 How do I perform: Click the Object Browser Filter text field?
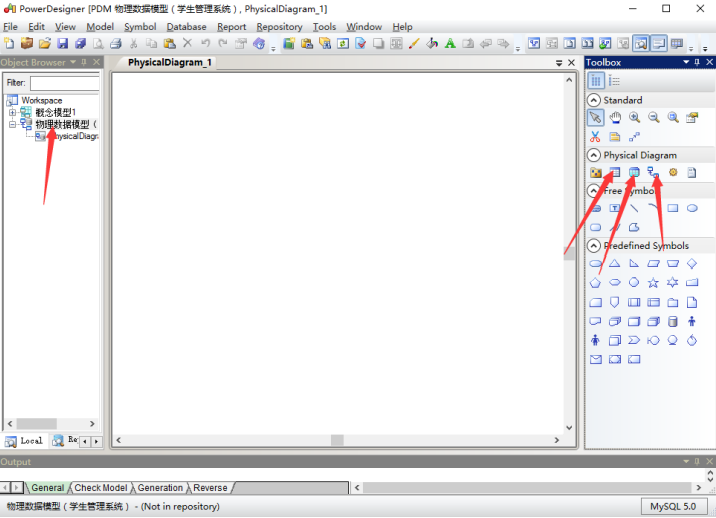[65, 83]
